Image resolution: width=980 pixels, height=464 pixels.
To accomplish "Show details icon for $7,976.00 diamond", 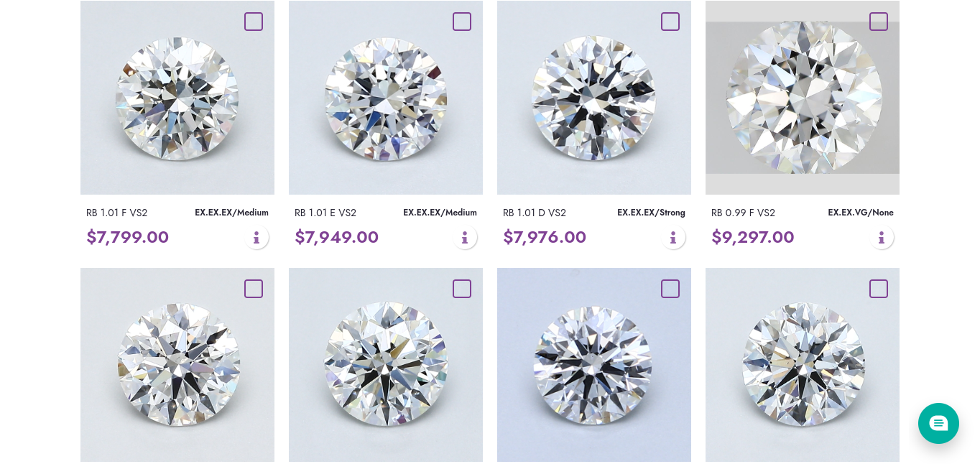I will [673, 237].
